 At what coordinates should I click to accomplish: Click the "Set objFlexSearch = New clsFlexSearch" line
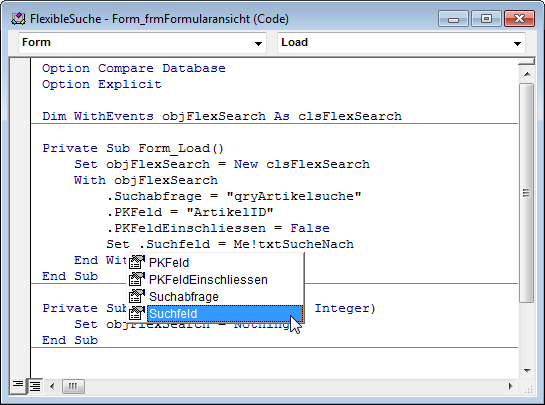(x=222, y=164)
